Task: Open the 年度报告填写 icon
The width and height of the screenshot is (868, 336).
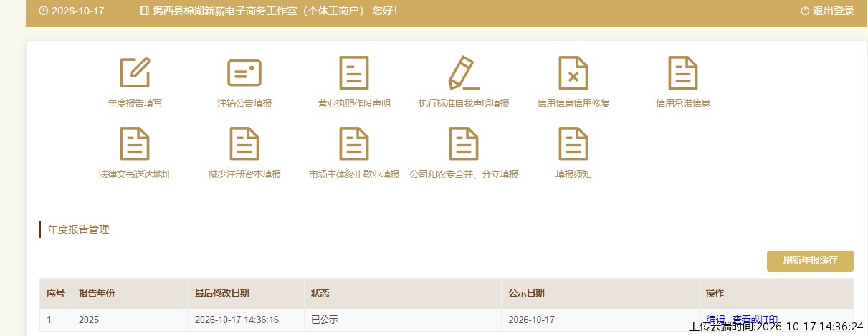Action: [x=135, y=72]
